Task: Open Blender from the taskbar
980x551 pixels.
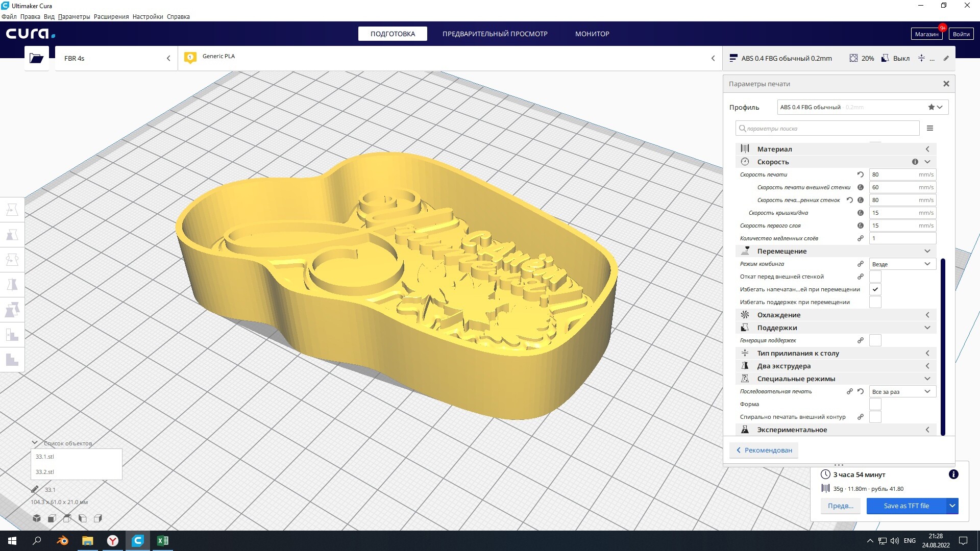Action: click(x=62, y=541)
